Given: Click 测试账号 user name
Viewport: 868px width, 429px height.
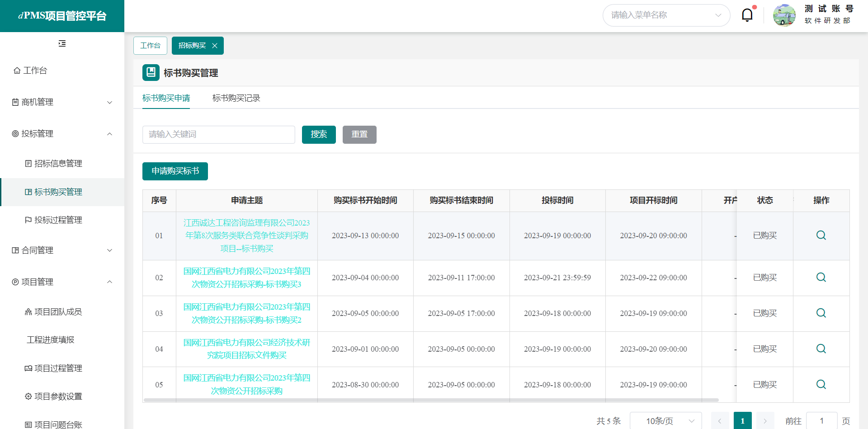Looking at the screenshot, I should [829, 9].
